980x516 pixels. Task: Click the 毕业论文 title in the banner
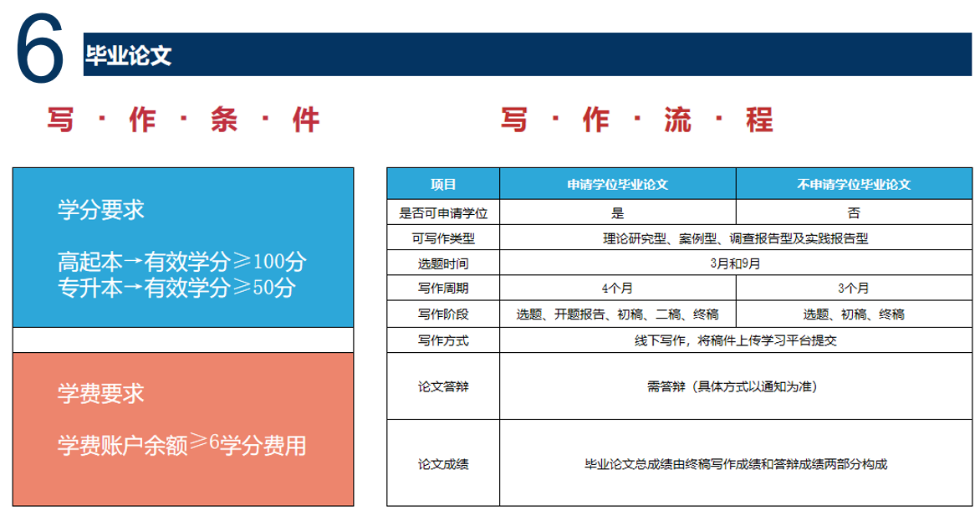(x=128, y=55)
